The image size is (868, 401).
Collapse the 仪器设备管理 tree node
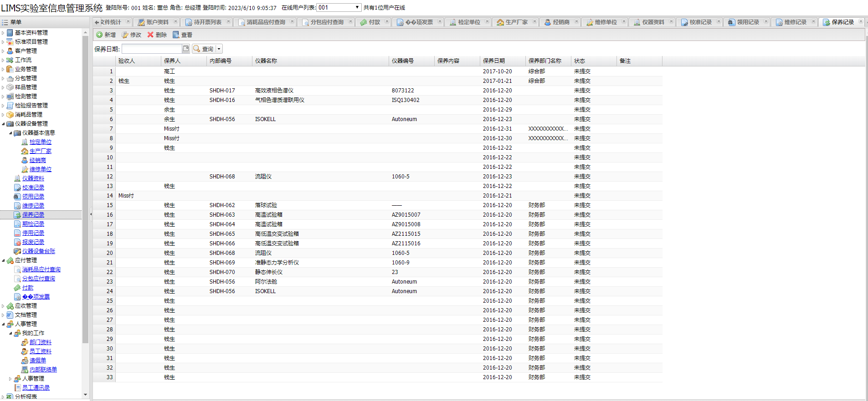(3, 124)
